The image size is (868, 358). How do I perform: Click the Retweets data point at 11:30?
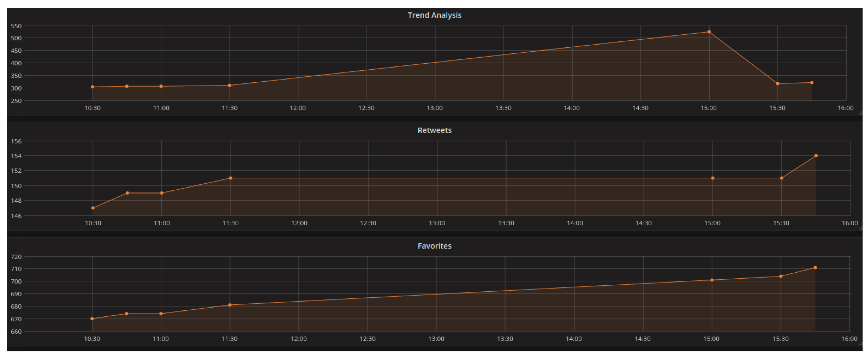(230, 178)
